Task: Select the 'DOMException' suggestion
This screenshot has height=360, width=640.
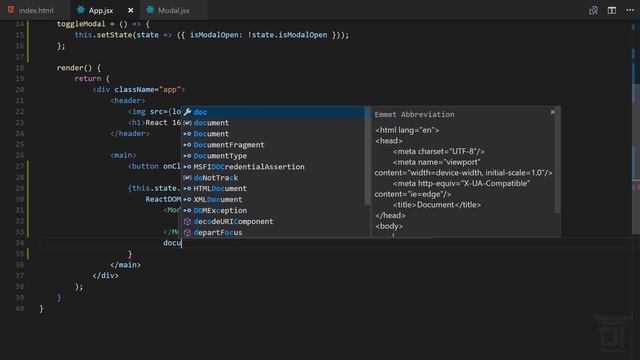Action: (273, 211)
